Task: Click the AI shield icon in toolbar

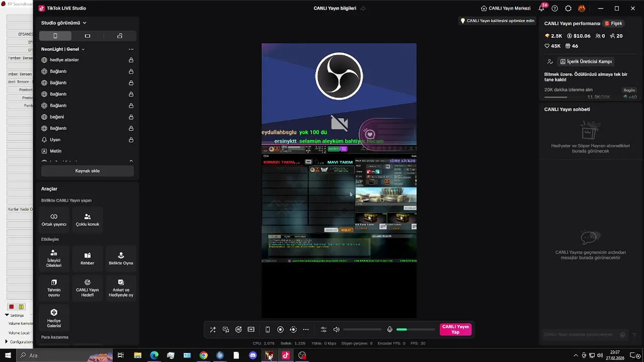Action: click(x=238, y=330)
